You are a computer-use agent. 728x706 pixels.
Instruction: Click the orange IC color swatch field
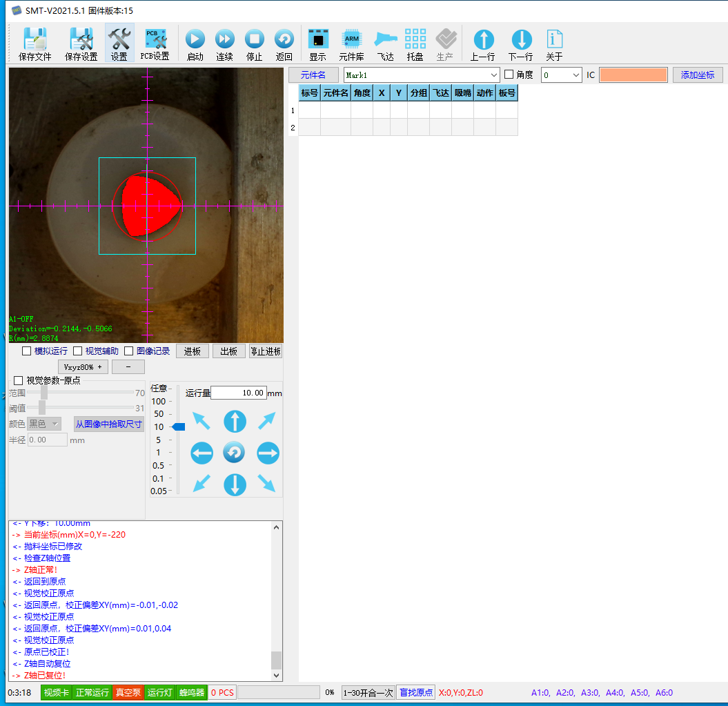[x=633, y=75]
